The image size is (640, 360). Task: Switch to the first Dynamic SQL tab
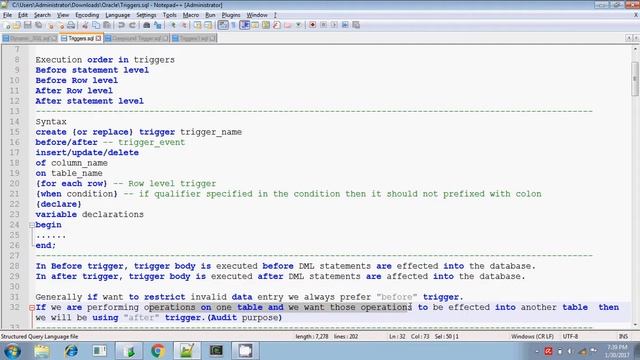click(x=30, y=38)
